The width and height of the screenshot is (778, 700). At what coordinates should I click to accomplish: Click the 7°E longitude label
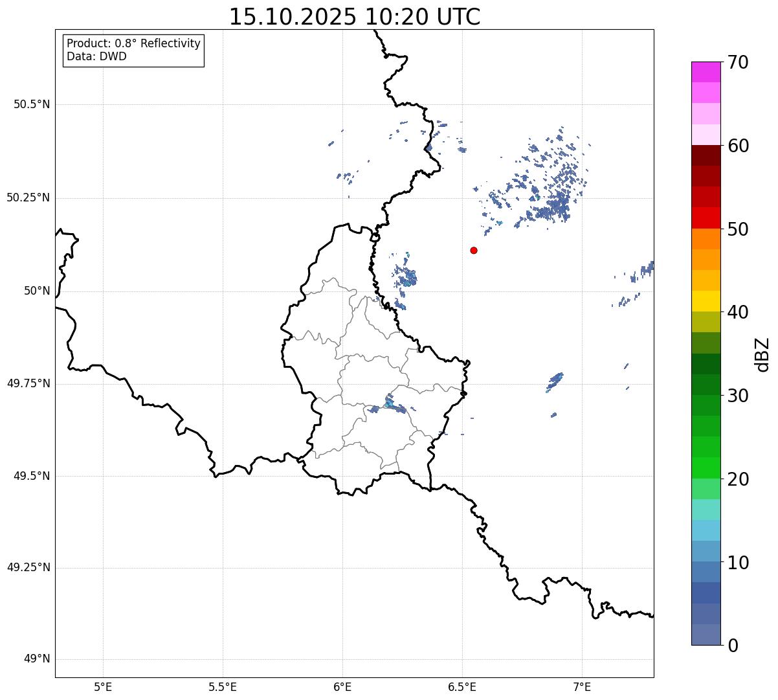(582, 687)
